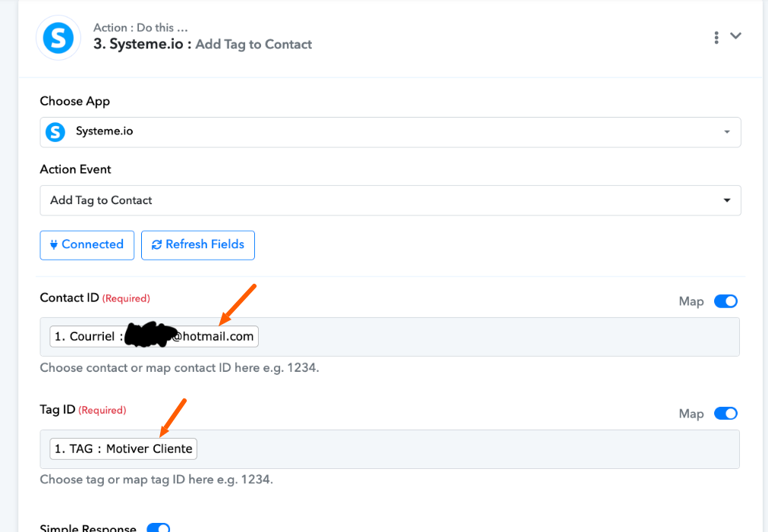Toggle the Tag ID Map switch
Image resolution: width=768 pixels, height=532 pixels.
click(726, 414)
